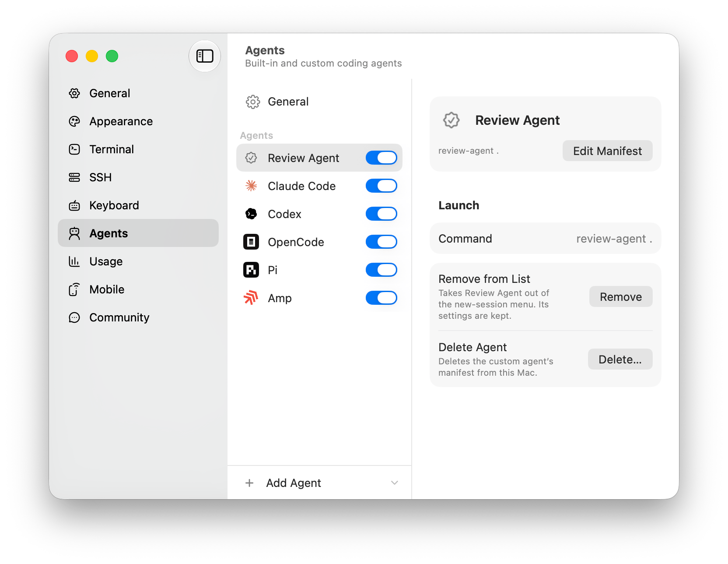Toggle the sidebar visibility icon
This screenshot has width=728, height=564.
(205, 56)
